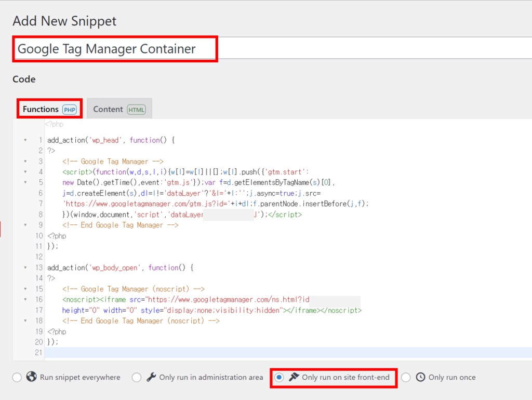The image size is (532, 400).
Task: Click line 8 code '})(window,document'
Action: (x=96, y=215)
